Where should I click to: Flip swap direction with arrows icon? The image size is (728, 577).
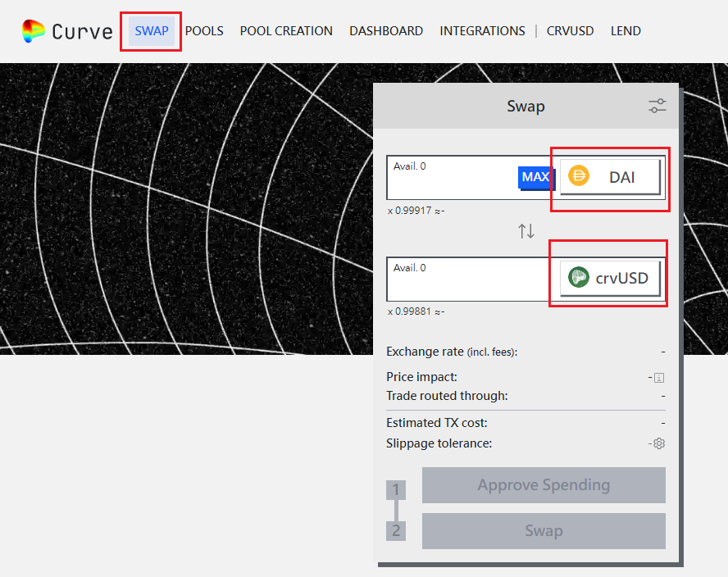(526, 230)
